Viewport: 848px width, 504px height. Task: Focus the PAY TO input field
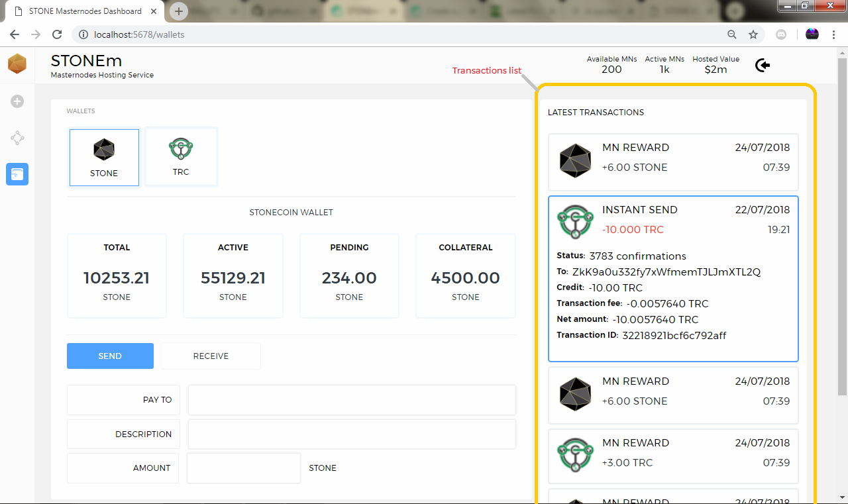[x=352, y=400]
